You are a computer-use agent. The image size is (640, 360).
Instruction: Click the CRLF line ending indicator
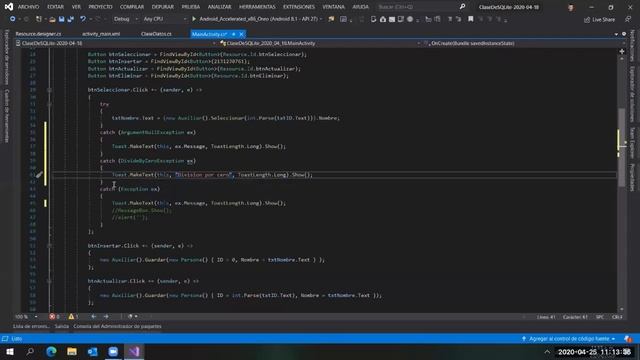pos(617,317)
